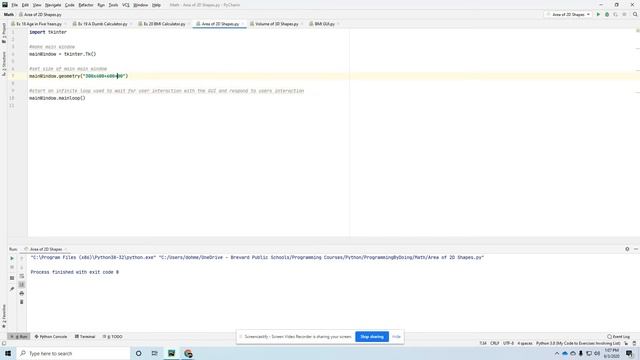Screen dimensions: 640x360
Task: Select the Run tool window button
Action: pos(19,337)
